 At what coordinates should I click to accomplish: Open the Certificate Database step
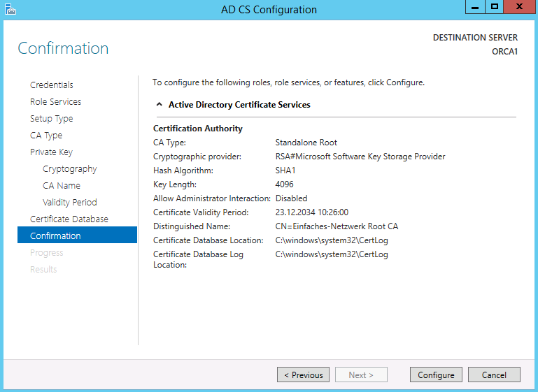(69, 219)
